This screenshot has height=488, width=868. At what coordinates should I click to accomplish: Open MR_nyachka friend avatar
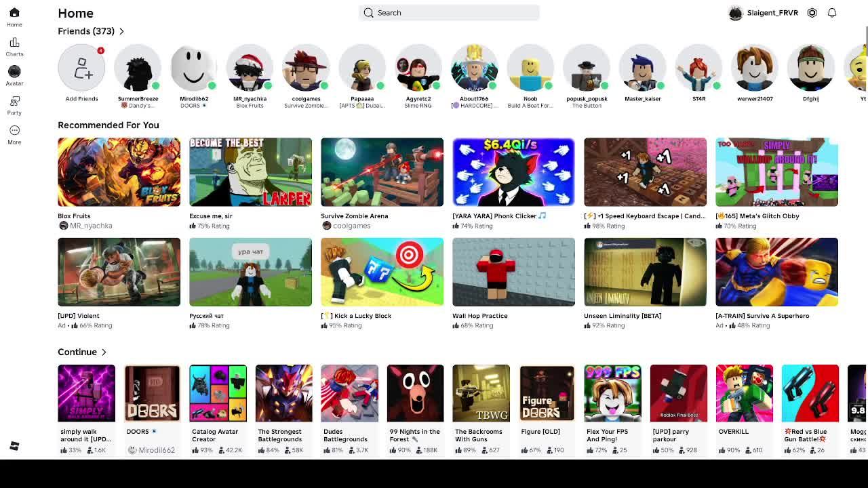point(250,68)
